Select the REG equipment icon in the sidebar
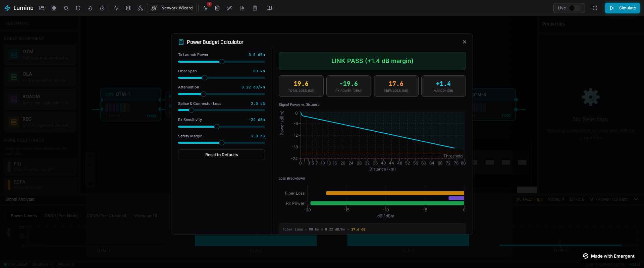Viewport: 644px width, 268px height. 14,122
